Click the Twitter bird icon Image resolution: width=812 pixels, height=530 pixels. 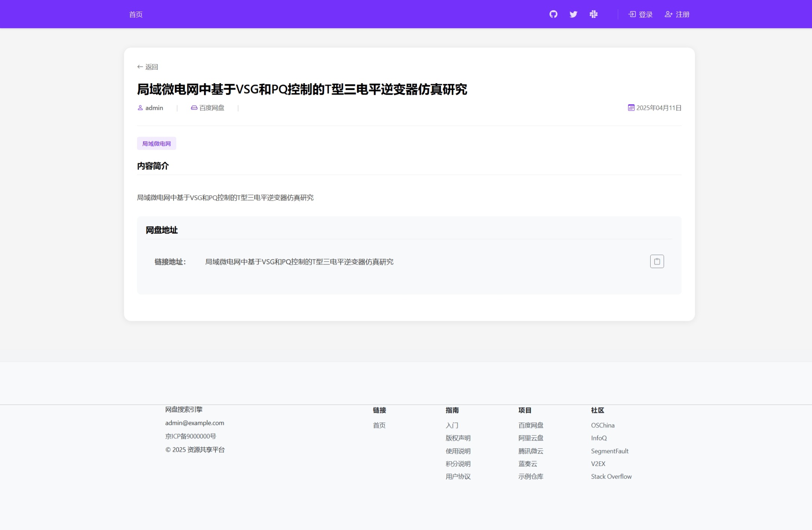tap(573, 14)
